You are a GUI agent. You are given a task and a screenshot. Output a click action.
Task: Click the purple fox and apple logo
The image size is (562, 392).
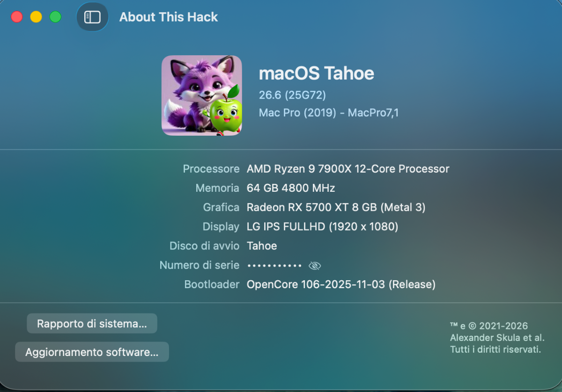tap(202, 95)
